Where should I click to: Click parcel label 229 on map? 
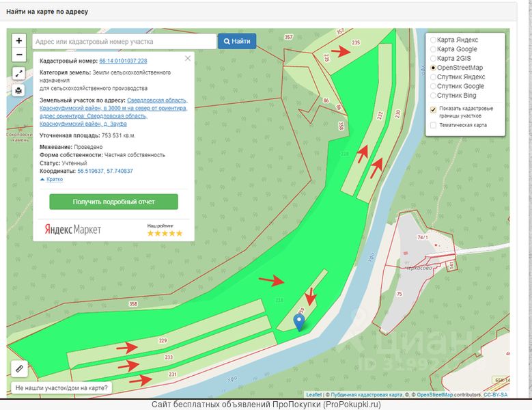pyautogui.click(x=163, y=340)
